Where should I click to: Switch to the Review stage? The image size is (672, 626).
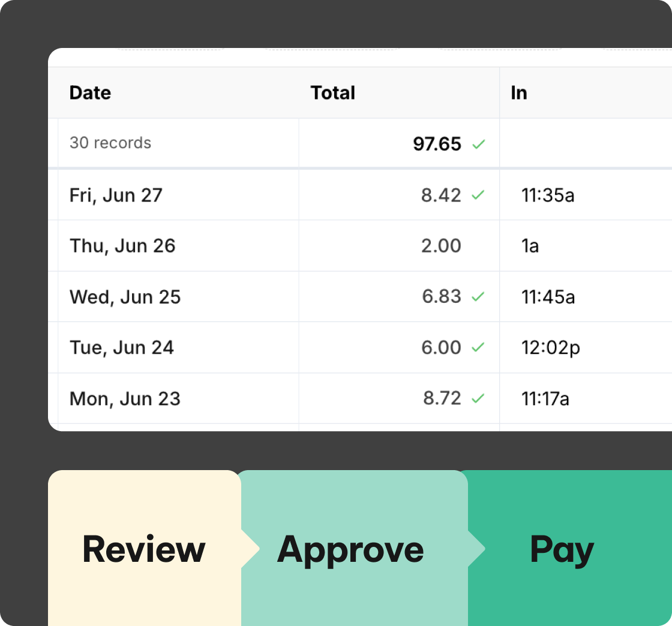pyautogui.click(x=144, y=549)
